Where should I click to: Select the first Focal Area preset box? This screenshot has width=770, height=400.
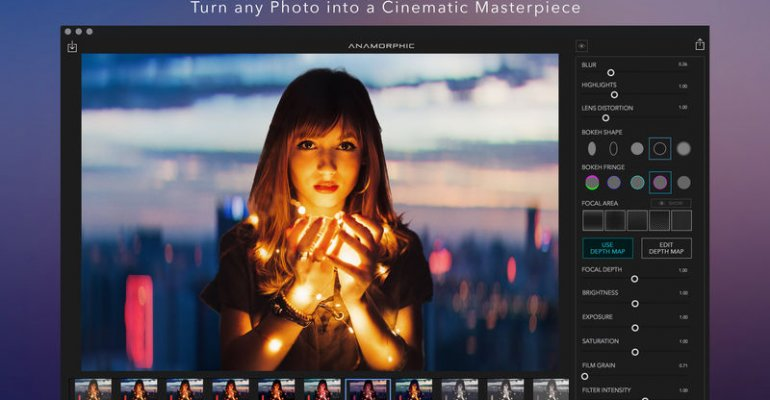(593, 220)
